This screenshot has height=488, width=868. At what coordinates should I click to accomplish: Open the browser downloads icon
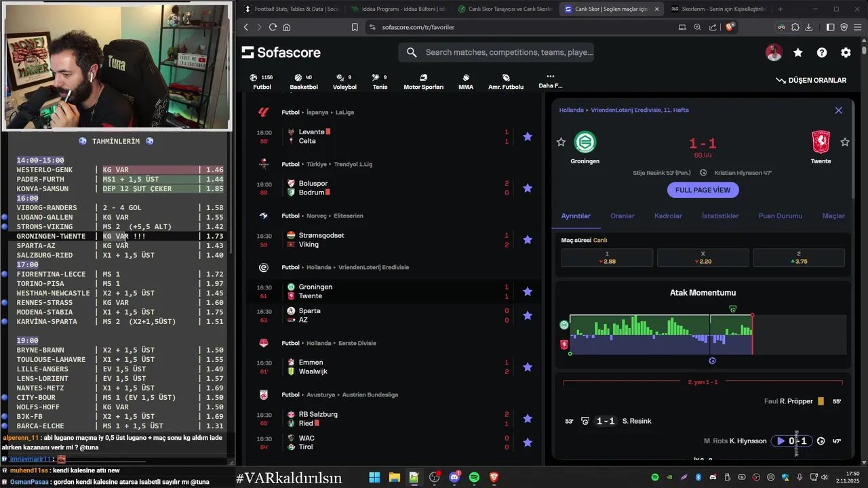(x=809, y=27)
